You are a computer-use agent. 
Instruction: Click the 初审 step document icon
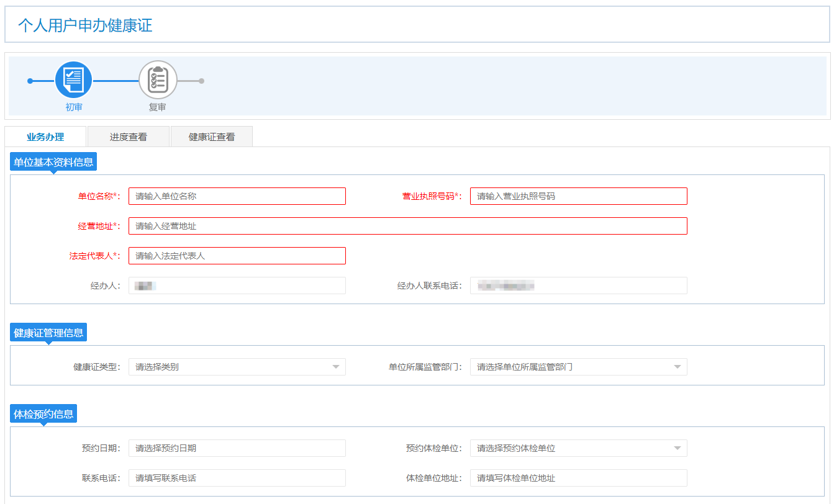[x=73, y=80]
